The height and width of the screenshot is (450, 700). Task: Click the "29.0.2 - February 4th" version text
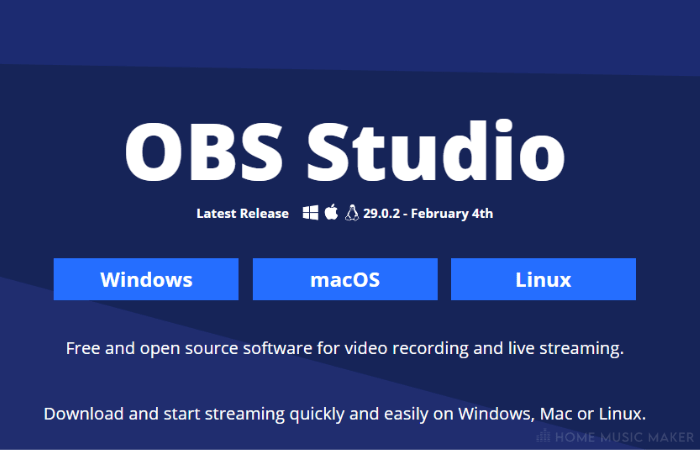point(428,213)
